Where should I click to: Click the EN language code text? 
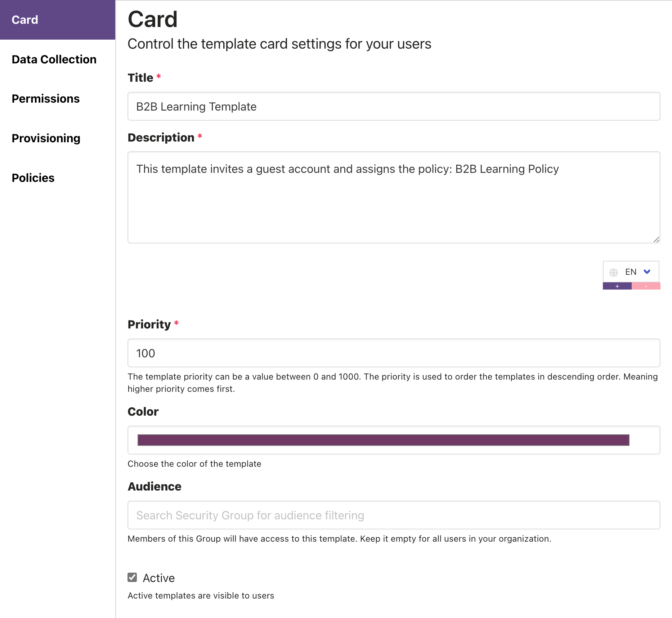[x=631, y=272]
